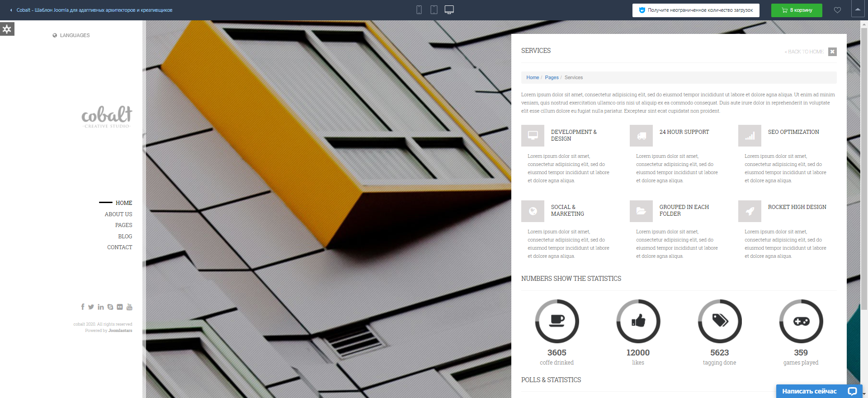Screen dimensions: 868x398
Task: Click the Pages breadcrumb link
Action: click(x=552, y=77)
